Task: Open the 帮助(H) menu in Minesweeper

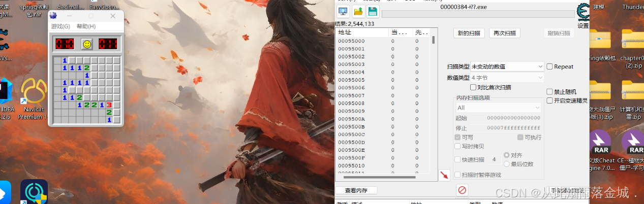Action: click(86, 26)
